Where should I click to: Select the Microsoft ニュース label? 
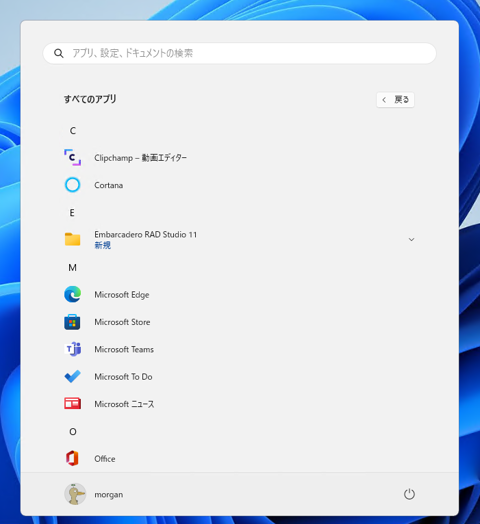124,404
